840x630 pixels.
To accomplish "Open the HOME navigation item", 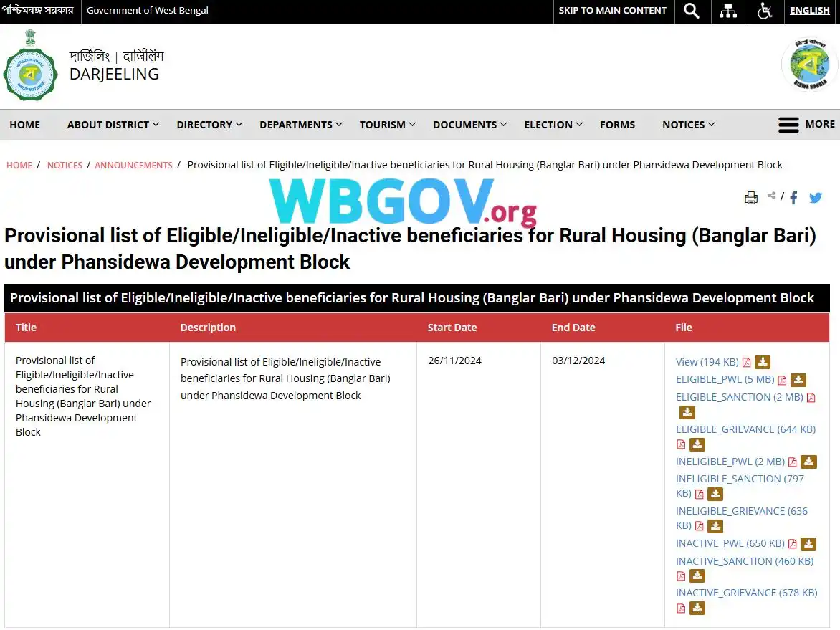I will [24, 125].
